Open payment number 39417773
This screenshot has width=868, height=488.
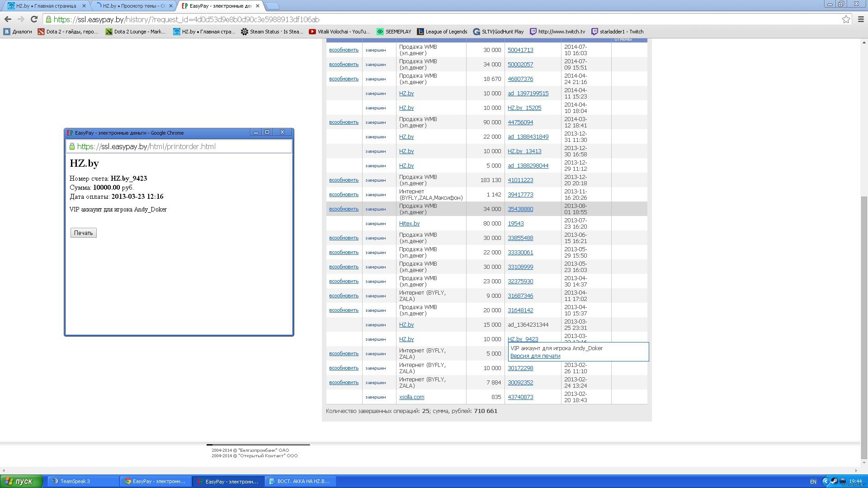(520, 194)
